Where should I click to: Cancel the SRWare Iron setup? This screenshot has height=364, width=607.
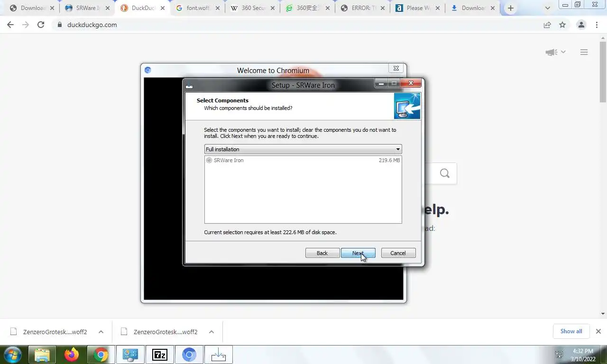tap(398, 253)
